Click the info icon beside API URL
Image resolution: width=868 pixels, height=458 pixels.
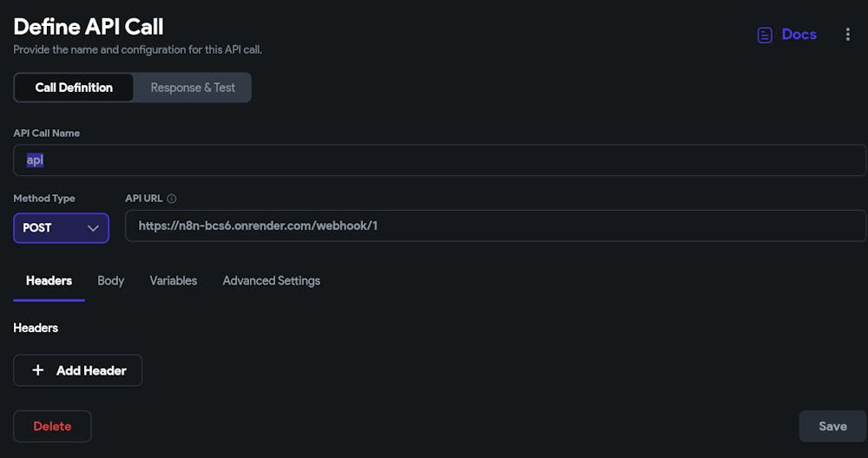pos(172,199)
